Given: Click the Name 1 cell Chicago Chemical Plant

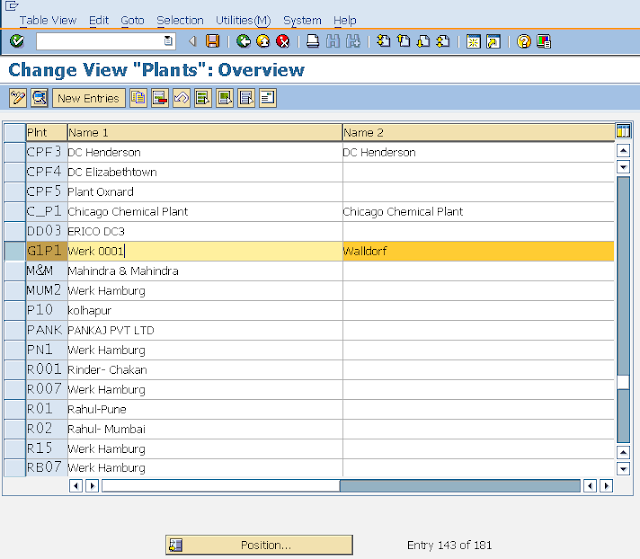Looking at the screenshot, I should [x=204, y=211].
